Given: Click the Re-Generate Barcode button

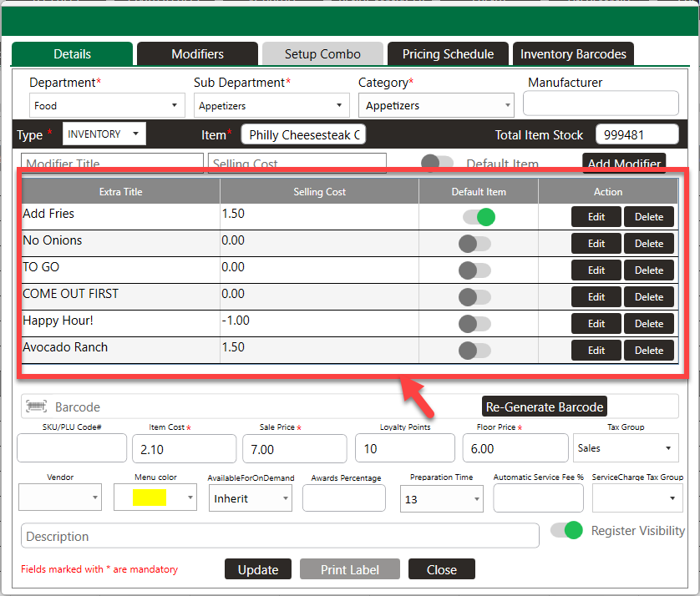Looking at the screenshot, I should (x=544, y=407).
